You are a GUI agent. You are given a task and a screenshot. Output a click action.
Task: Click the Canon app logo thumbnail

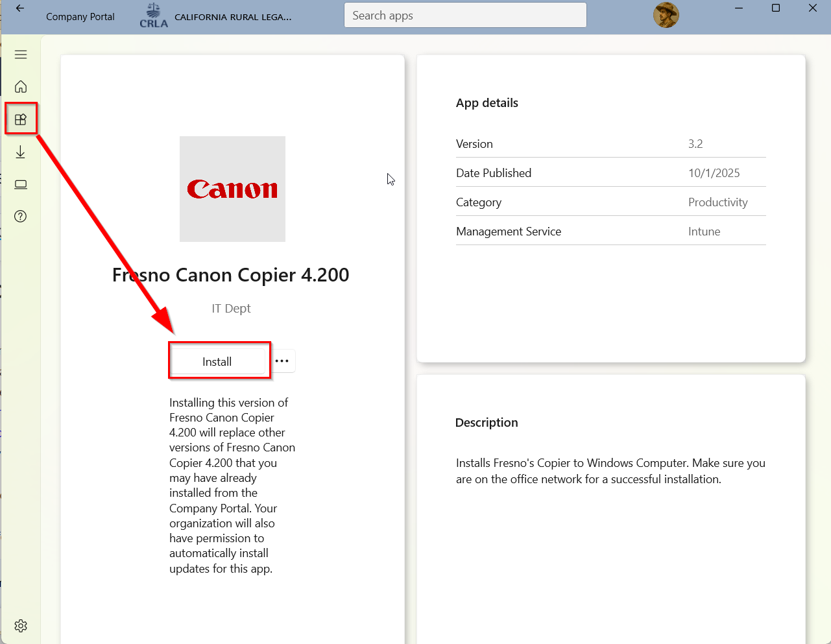pos(232,189)
